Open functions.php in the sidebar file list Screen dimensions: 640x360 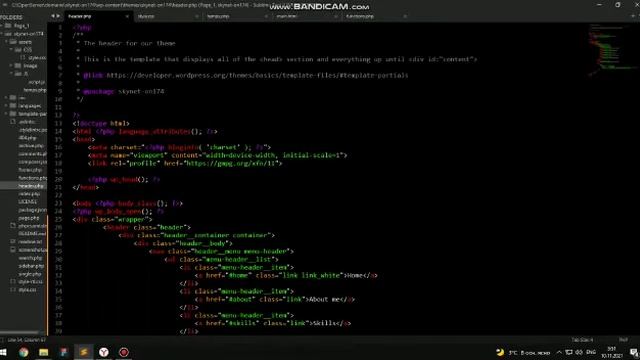coord(33,178)
